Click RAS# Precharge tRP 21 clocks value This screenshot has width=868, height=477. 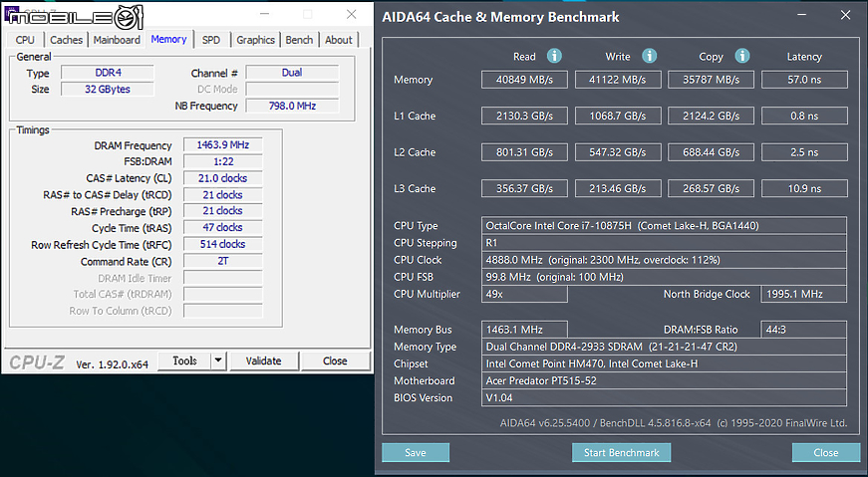coord(222,211)
